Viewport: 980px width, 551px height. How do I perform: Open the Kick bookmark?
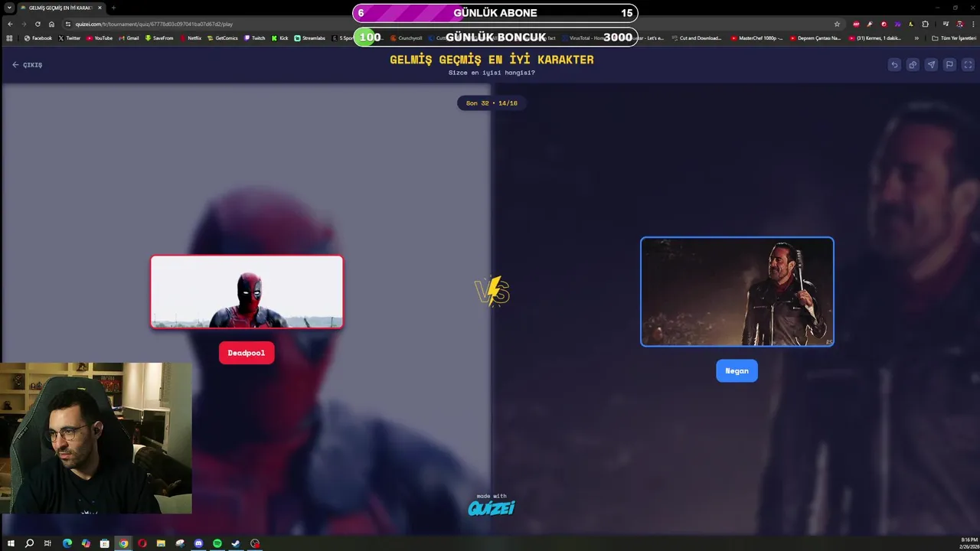click(280, 37)
